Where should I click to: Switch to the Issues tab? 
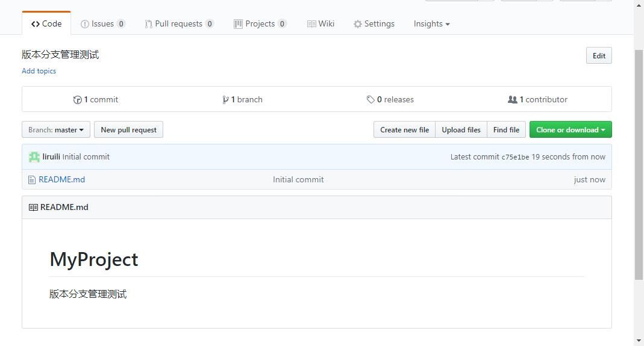[102, 24]
